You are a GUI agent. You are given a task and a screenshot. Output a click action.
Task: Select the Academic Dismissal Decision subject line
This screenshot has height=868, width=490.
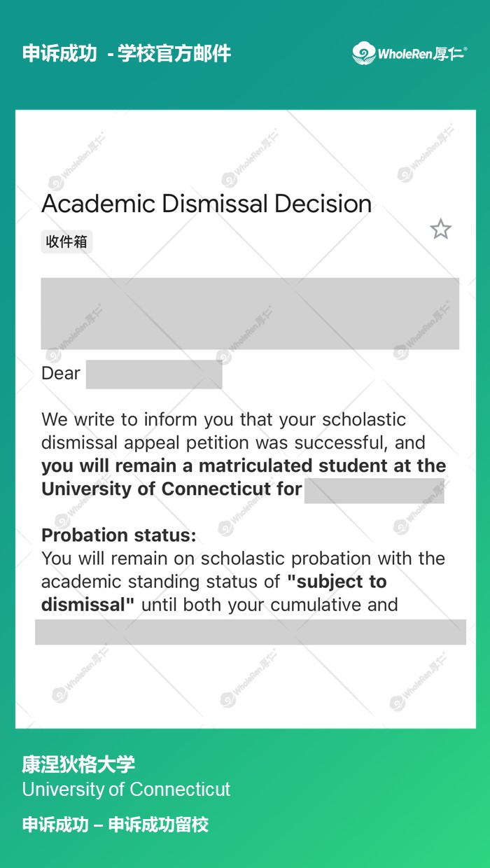pyautogui.click(x=206, y=204)
